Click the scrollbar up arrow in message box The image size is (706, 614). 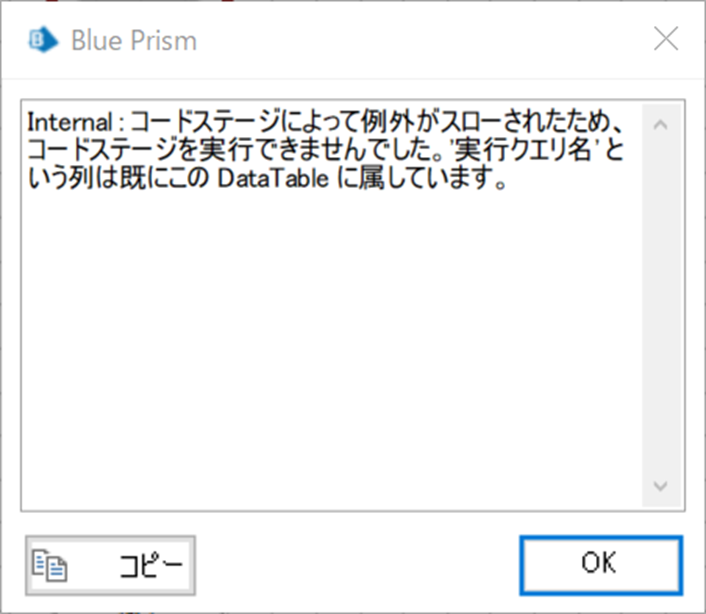pyautogui.click(x=661, y=125)
